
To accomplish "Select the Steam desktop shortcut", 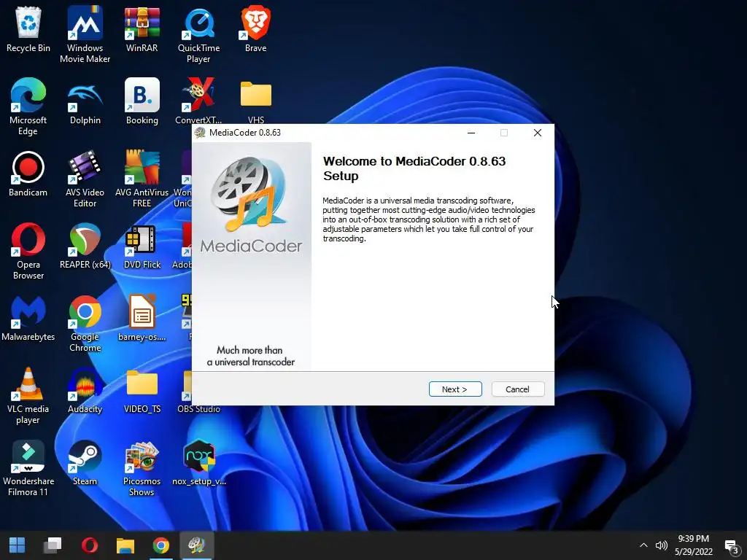I will [85, 463].
